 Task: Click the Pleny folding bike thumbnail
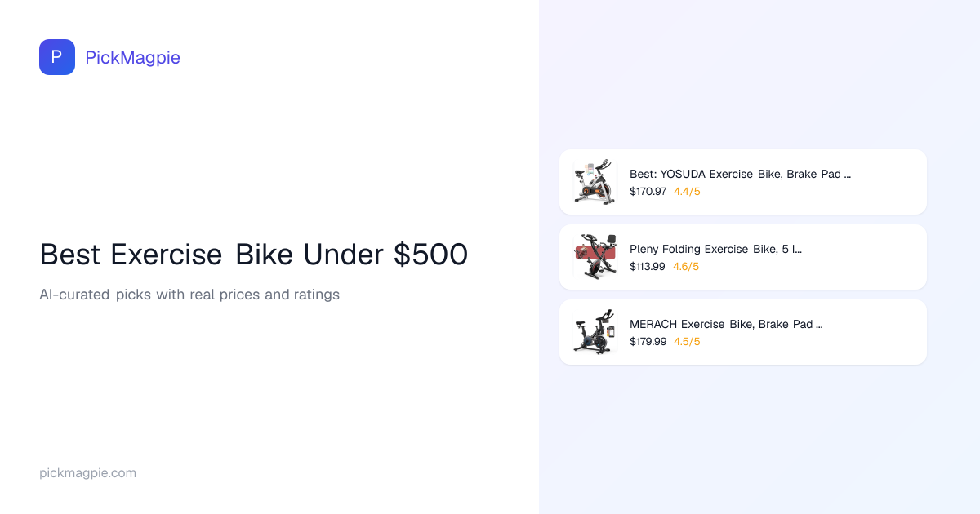(594, 257)
